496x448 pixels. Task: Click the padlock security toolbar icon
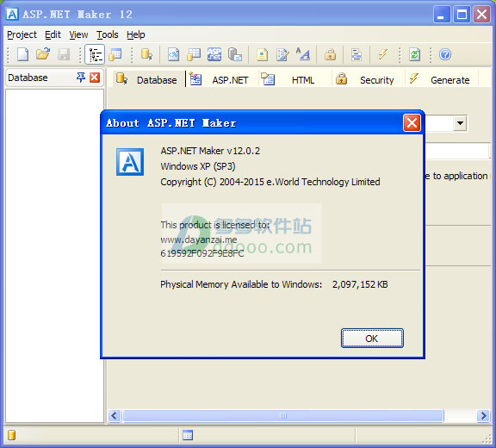(330, 54)
